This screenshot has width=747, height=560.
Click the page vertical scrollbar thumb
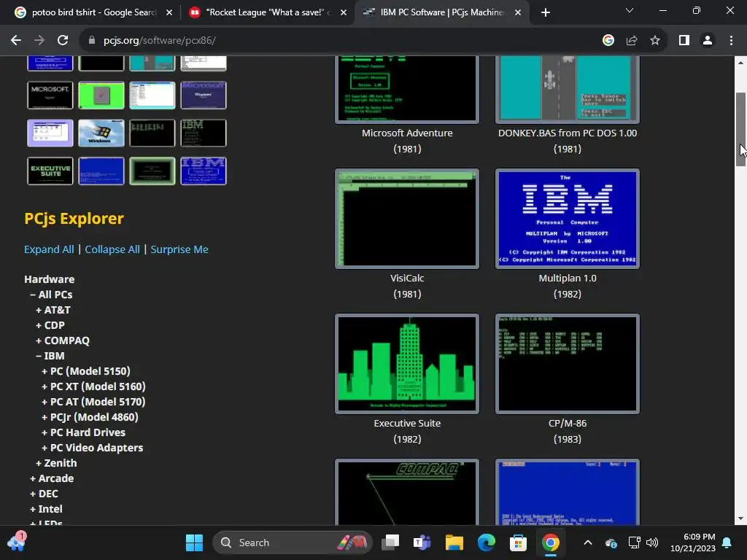click(x=740, y=130)
